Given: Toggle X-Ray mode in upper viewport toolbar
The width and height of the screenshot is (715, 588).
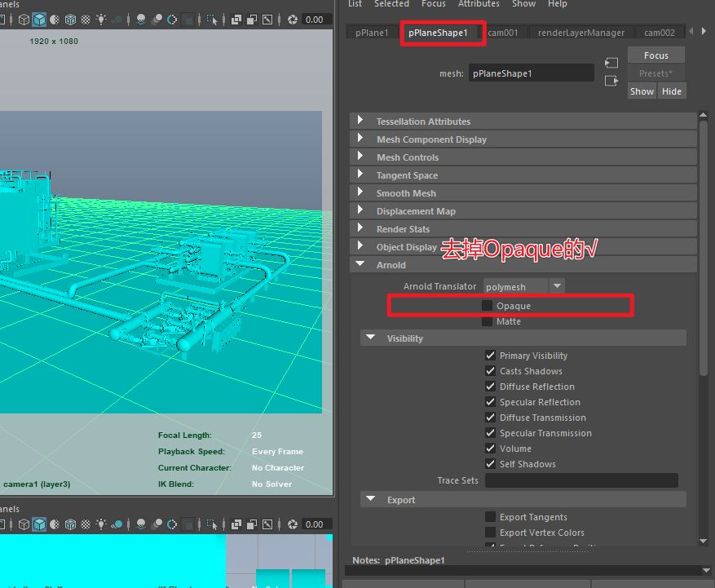Looking at the screenshot, I should point(236,20).
